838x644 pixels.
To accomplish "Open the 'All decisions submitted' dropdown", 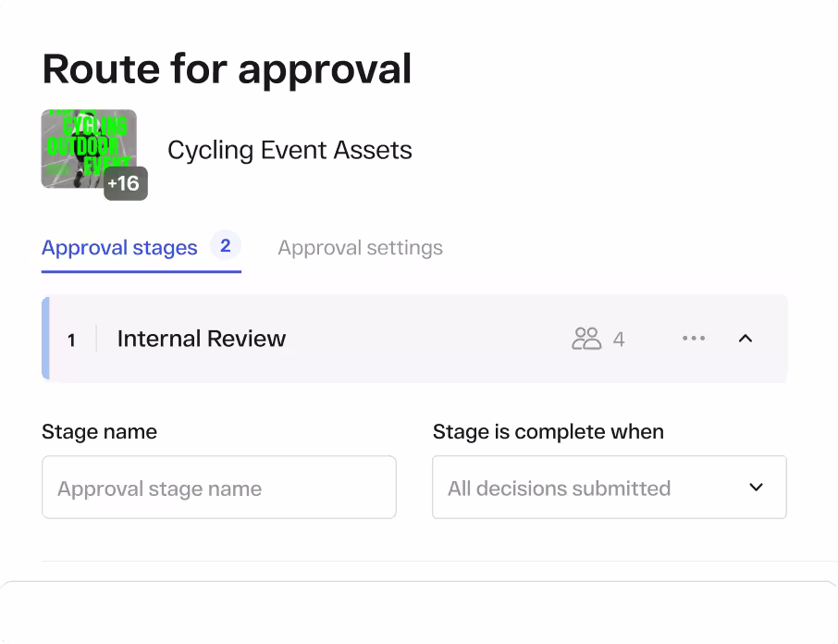I will coord(609,488).
